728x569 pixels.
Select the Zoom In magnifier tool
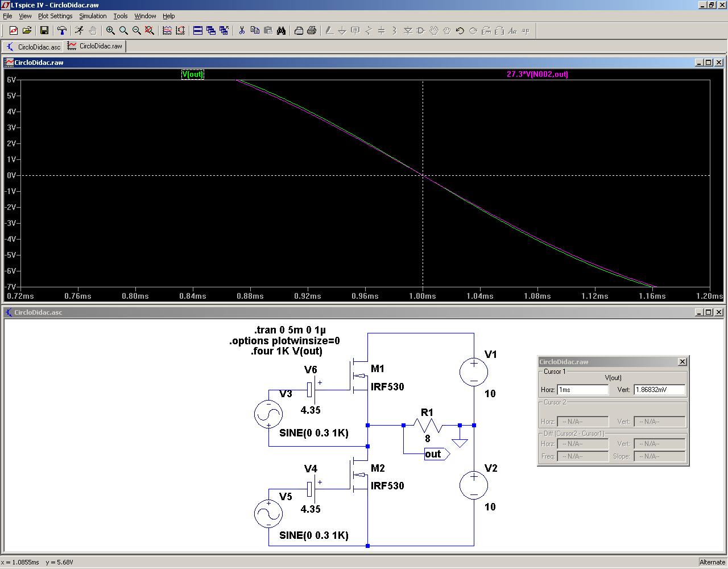[x=110, y=31]
